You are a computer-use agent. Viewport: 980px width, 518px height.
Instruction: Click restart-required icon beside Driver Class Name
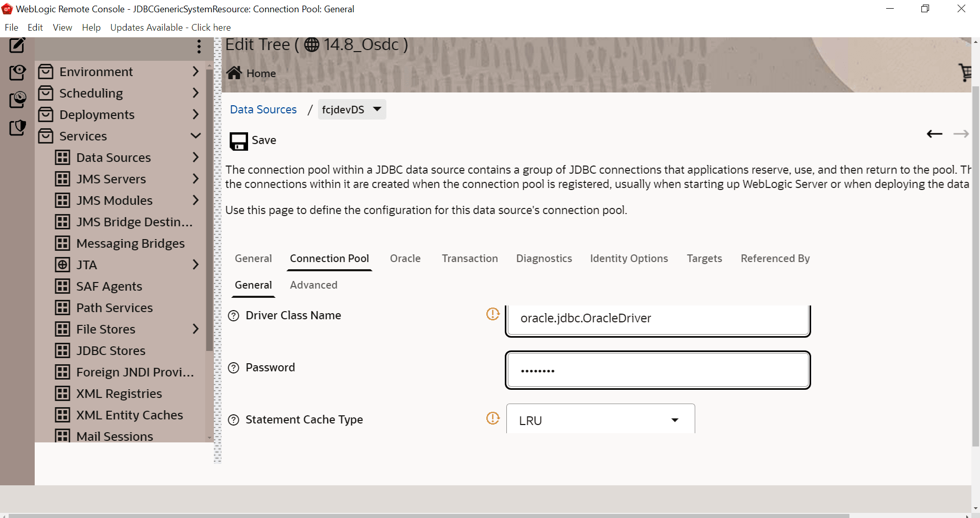click(x=493, y=314)
